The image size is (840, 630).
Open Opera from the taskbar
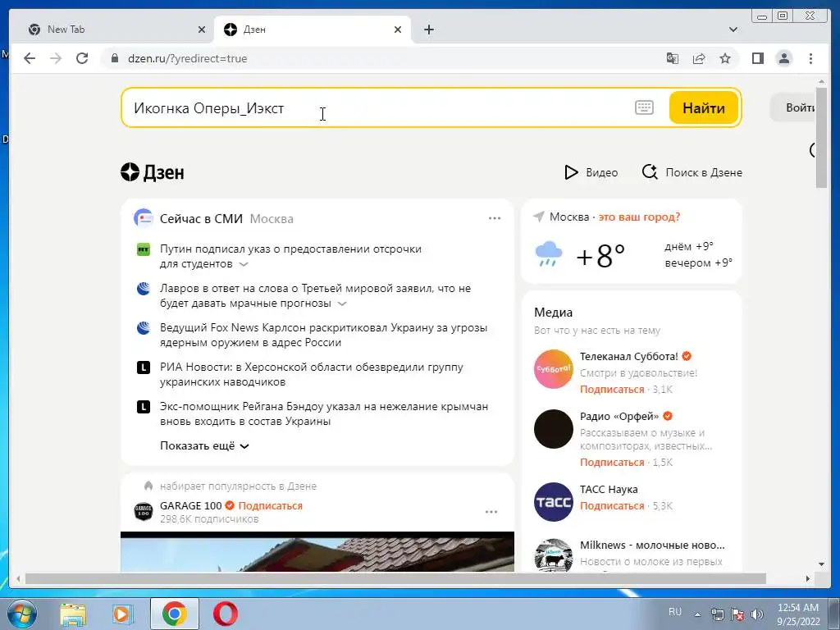coord(226,614)
